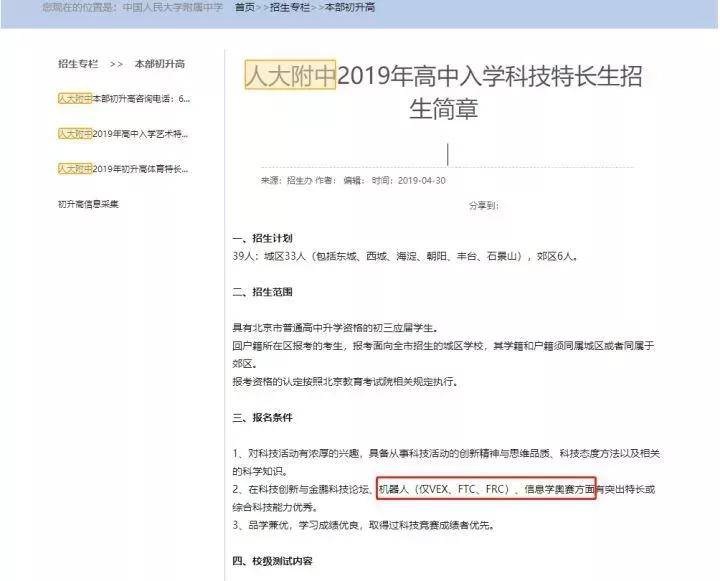Click highlighted 人大附中 in article title

point(290,75)
